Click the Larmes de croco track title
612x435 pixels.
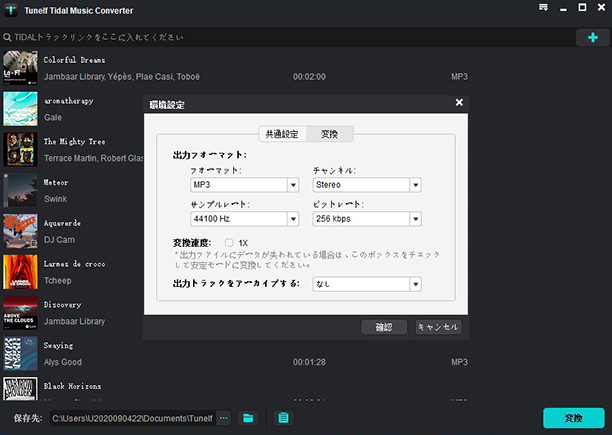click(x=74, y=264)
